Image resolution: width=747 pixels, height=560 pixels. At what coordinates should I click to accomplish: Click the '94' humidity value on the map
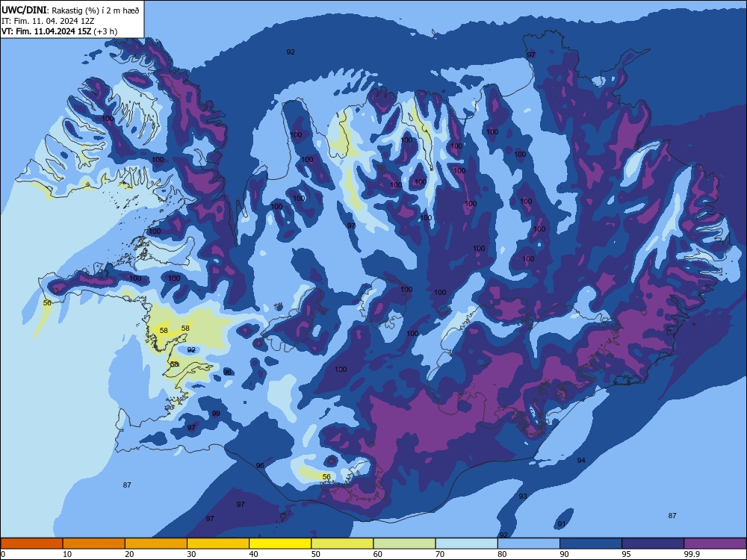[x=581, y=461]
